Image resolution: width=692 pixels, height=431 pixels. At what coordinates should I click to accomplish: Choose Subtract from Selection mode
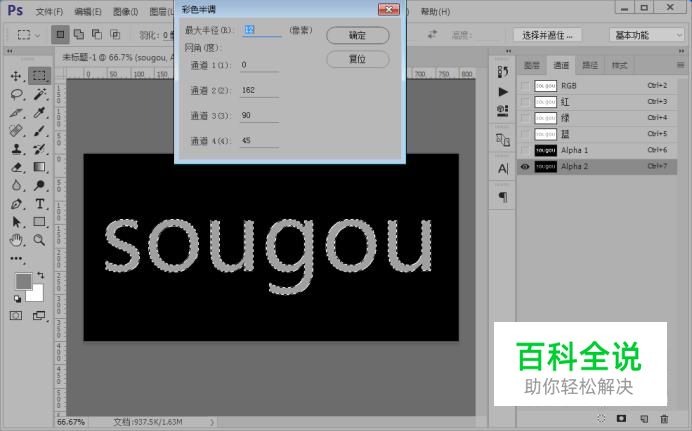click(x=97, y=34)
